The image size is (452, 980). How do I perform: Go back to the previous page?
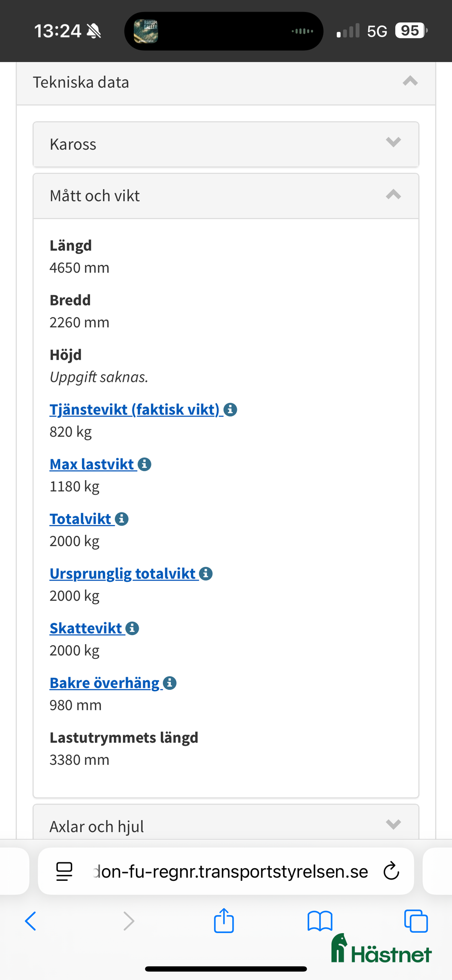coord(31,921)
